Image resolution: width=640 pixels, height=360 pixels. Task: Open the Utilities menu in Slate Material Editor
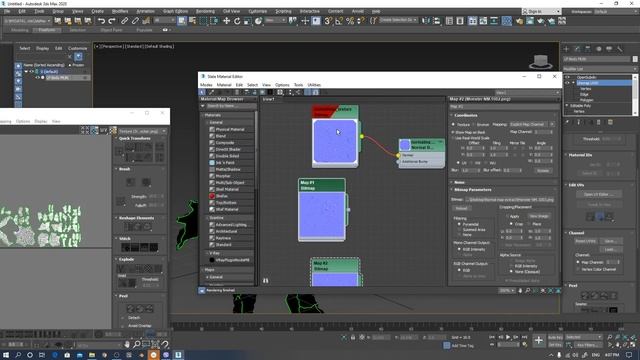(x=314, y=85)
